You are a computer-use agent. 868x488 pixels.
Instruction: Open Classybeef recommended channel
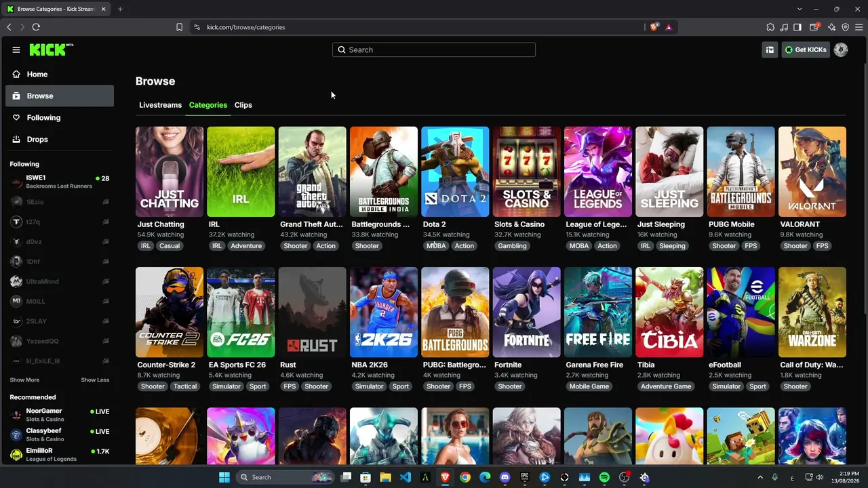pyautogui.click(x=60, y=434)
